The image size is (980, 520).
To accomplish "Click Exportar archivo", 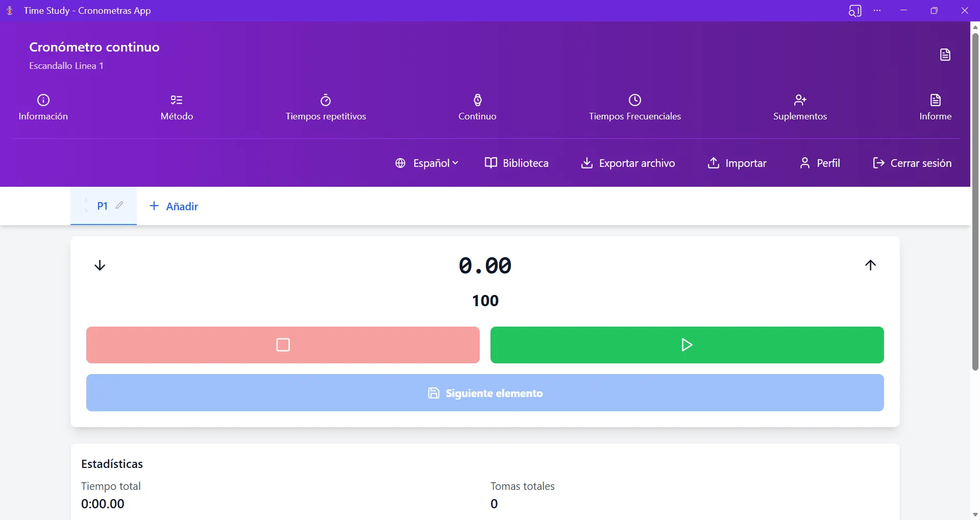I will click(628, 163).
